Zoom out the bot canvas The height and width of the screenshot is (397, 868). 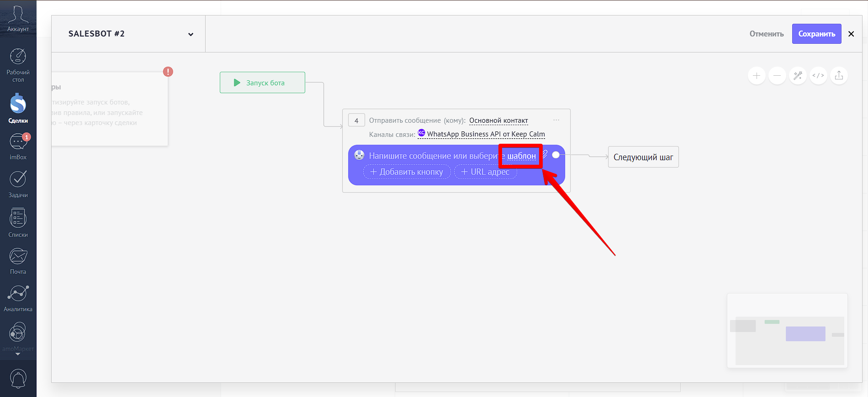pos(777,75)
